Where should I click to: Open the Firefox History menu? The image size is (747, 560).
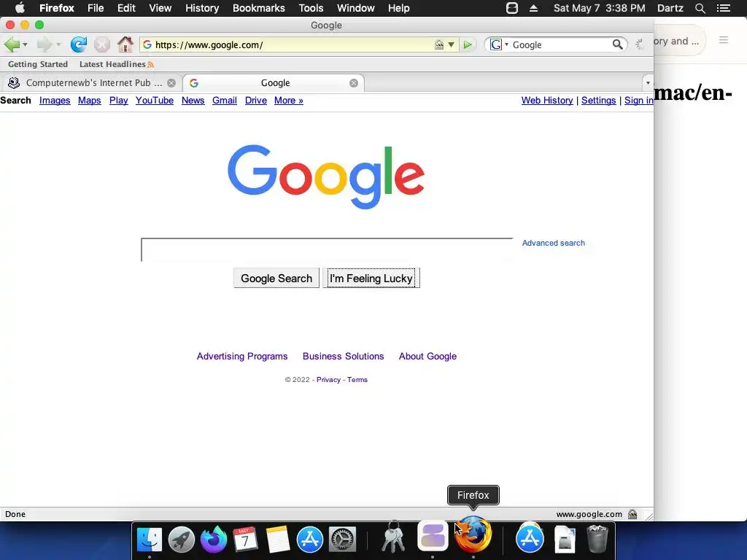[x=202, y=8]
